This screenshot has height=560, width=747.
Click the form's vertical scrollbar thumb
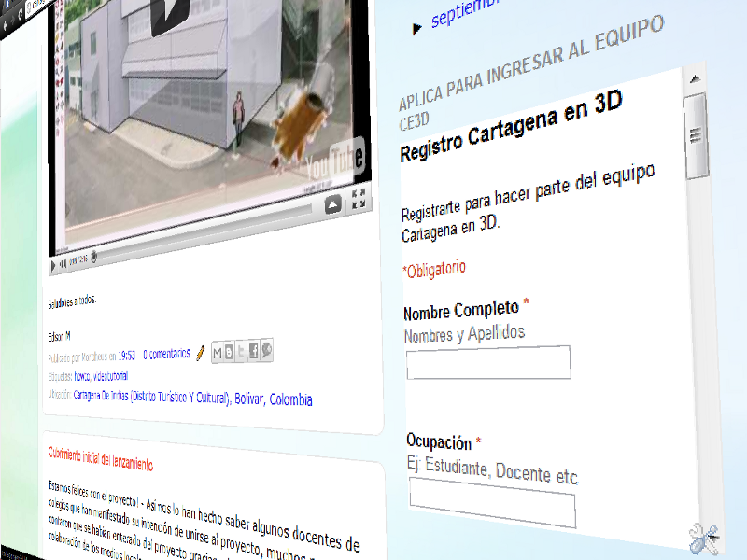pos(696,136)
